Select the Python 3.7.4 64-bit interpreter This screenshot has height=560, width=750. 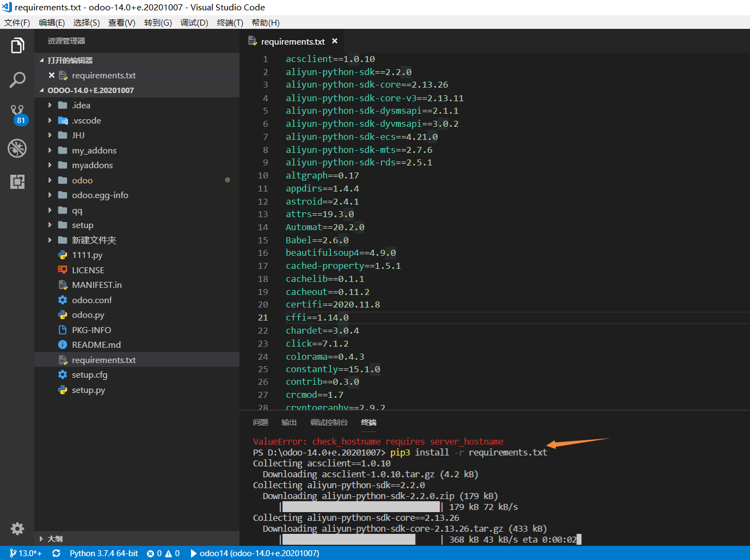[x=103, y=552]
